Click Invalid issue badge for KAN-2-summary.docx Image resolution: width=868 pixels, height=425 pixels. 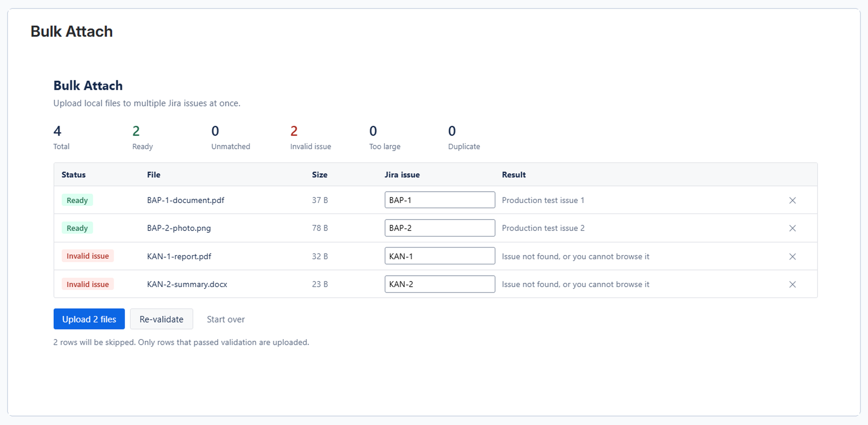click(x=88, y=284)
